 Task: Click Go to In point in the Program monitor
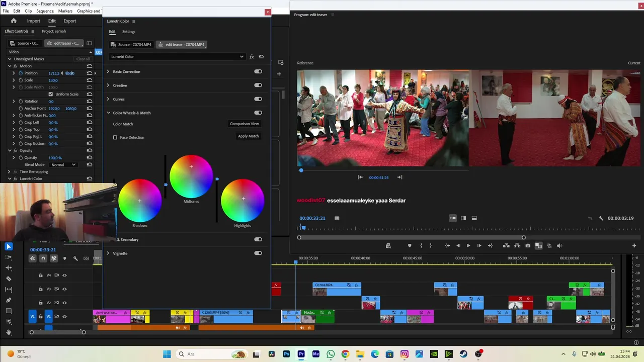447,246
